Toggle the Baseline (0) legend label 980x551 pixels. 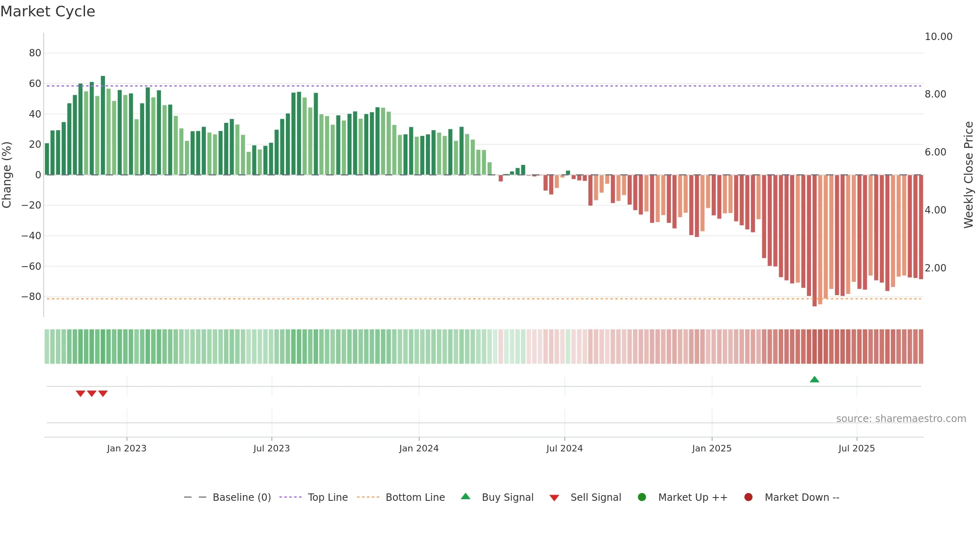click(242, 497)
